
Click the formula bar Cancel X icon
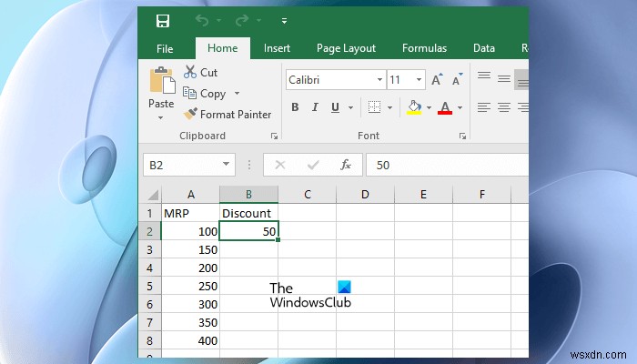[x=280, y=165]
